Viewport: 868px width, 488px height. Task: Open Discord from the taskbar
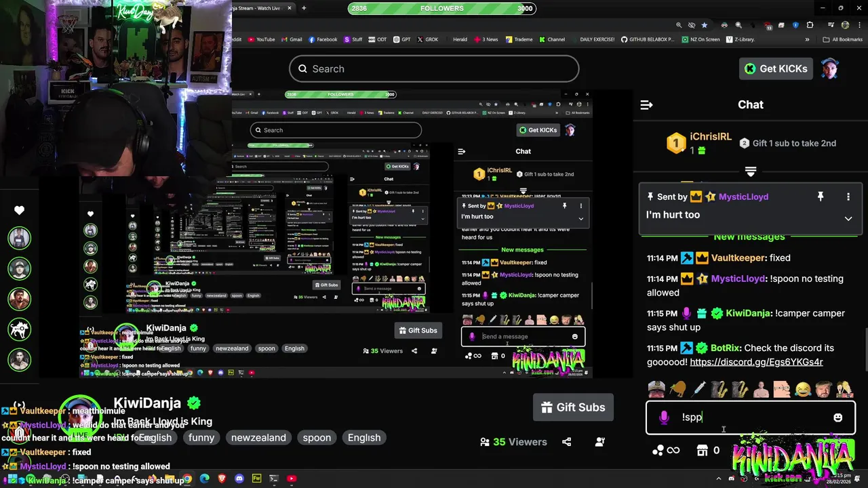(x=239, y=479)
